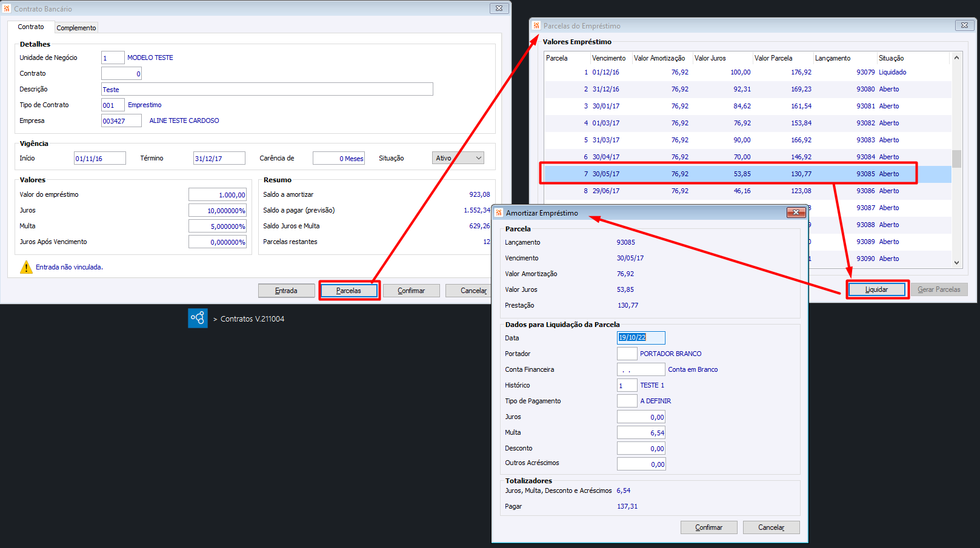The width and height of the screenshot is (980, 548).
Task: Click the Portador code field
Action: [627, 354]
